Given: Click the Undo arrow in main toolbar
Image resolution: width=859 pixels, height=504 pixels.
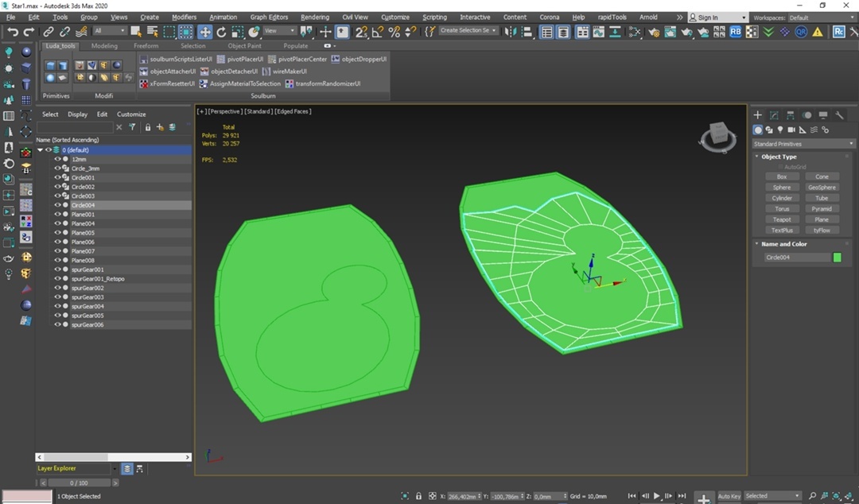Looking at the screenshot, I should pyautogui.click(x=12, y=32).
